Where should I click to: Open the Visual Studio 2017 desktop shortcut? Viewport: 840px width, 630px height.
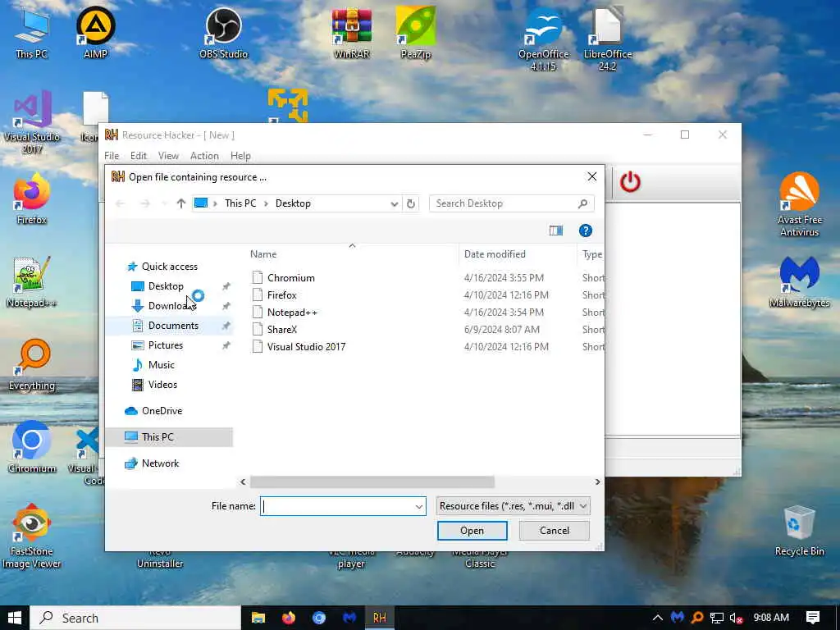pos(31,122)
